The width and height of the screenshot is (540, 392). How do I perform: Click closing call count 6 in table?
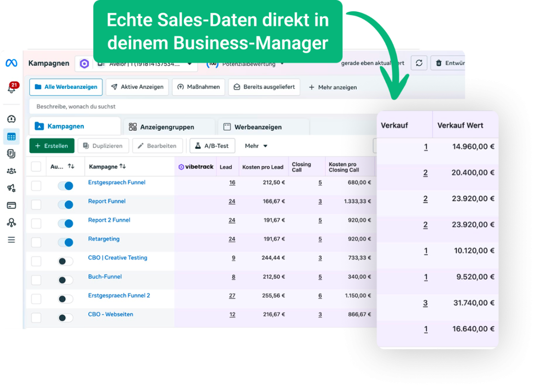(x=320, y=296)
